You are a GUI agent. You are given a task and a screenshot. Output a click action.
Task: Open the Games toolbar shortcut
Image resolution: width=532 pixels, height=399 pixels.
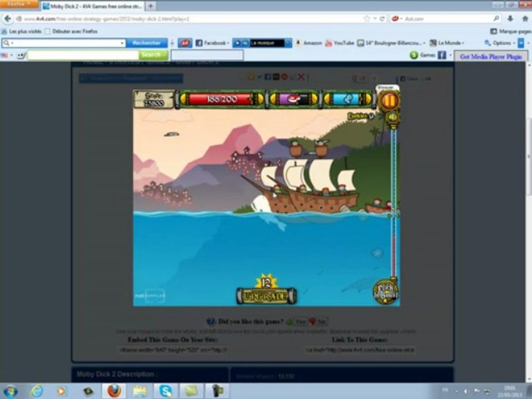coord(423,55)
